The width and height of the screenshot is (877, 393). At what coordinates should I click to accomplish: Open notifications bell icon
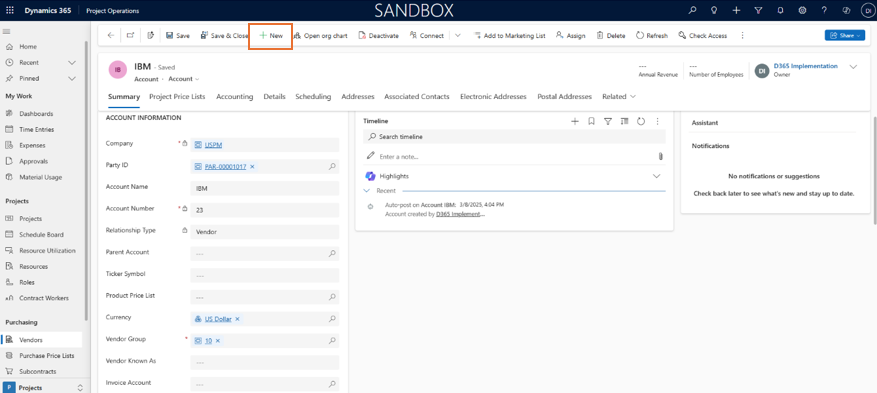tap(780, 11)
